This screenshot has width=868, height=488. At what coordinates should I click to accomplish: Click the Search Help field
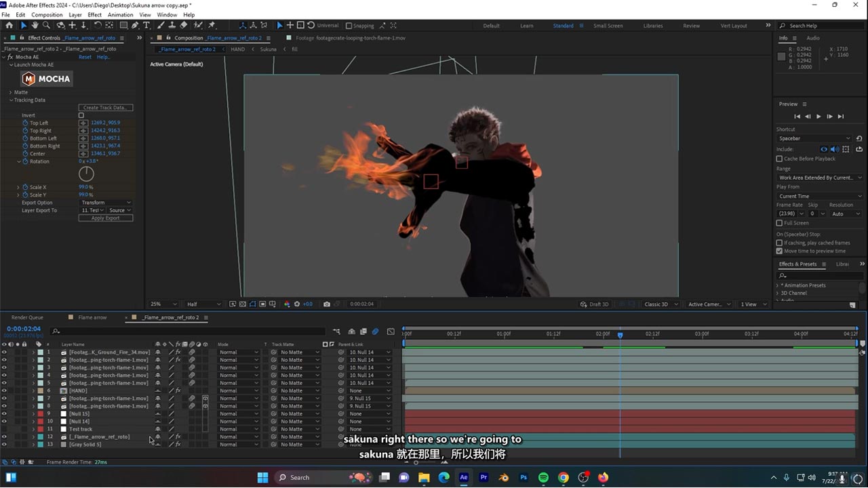820,26
